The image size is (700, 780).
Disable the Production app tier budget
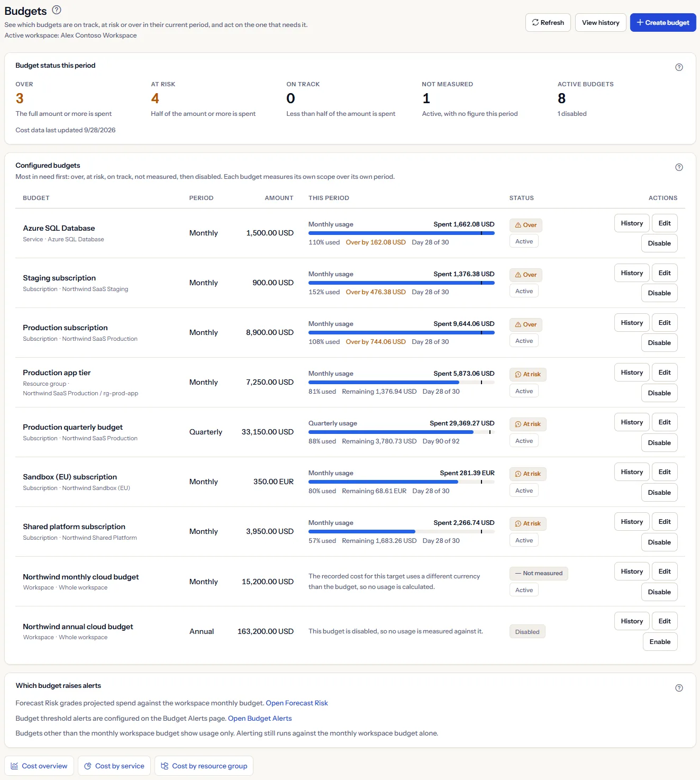click(x=659, y=393)
